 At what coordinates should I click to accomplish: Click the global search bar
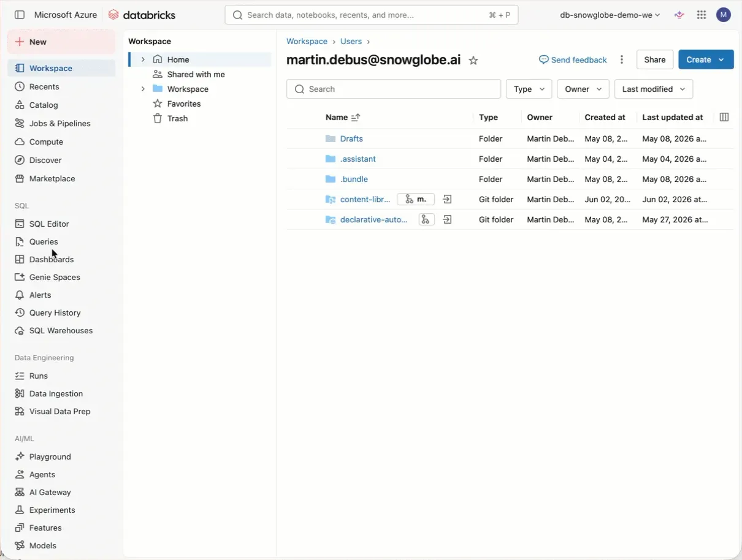click(x=372, y=15)
